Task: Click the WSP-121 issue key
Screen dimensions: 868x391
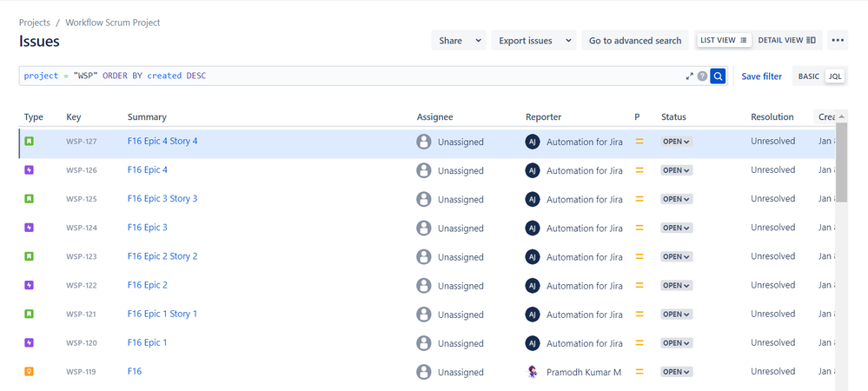Action: coord(82,314)
